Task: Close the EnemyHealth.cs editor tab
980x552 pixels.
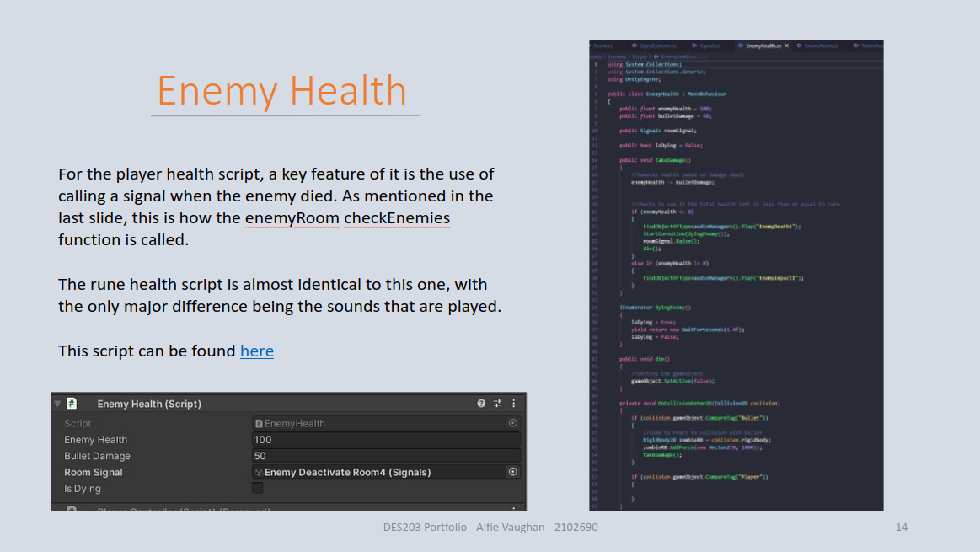Action: tap(787, 46)
